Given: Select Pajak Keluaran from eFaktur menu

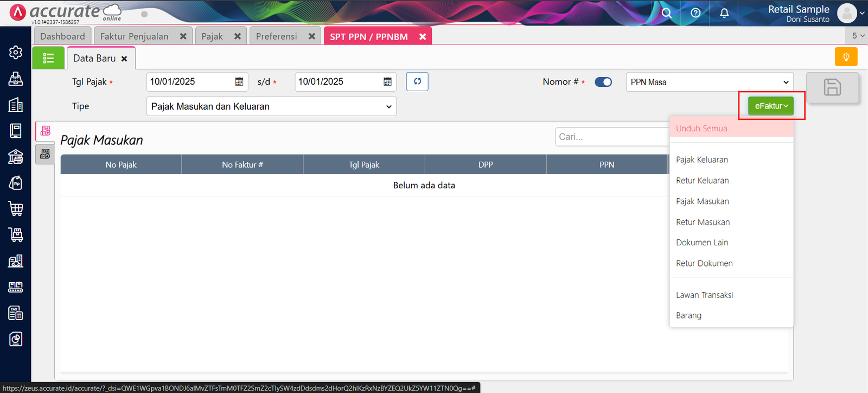Looking at the screenshot, I should click(702, 160).
